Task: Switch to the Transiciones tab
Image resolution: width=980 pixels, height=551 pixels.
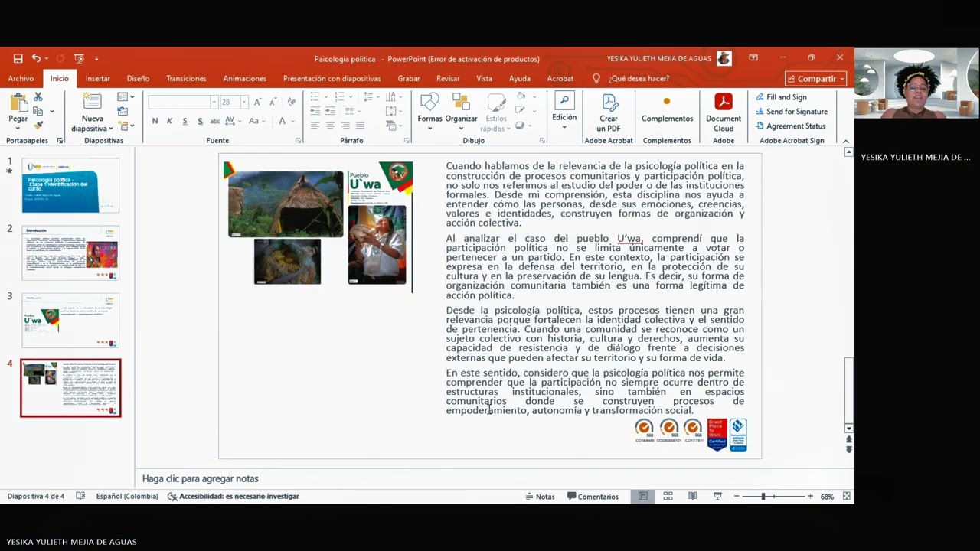Action: (186, 78)
